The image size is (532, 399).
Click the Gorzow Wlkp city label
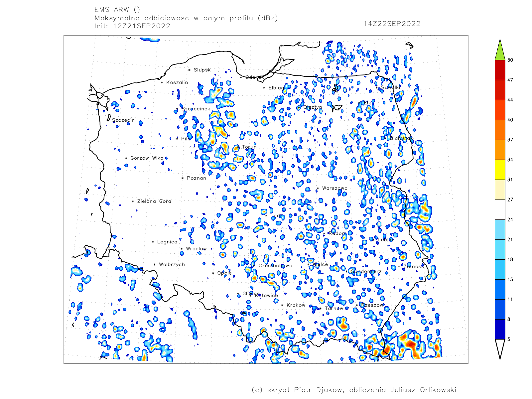coord(147,158)
